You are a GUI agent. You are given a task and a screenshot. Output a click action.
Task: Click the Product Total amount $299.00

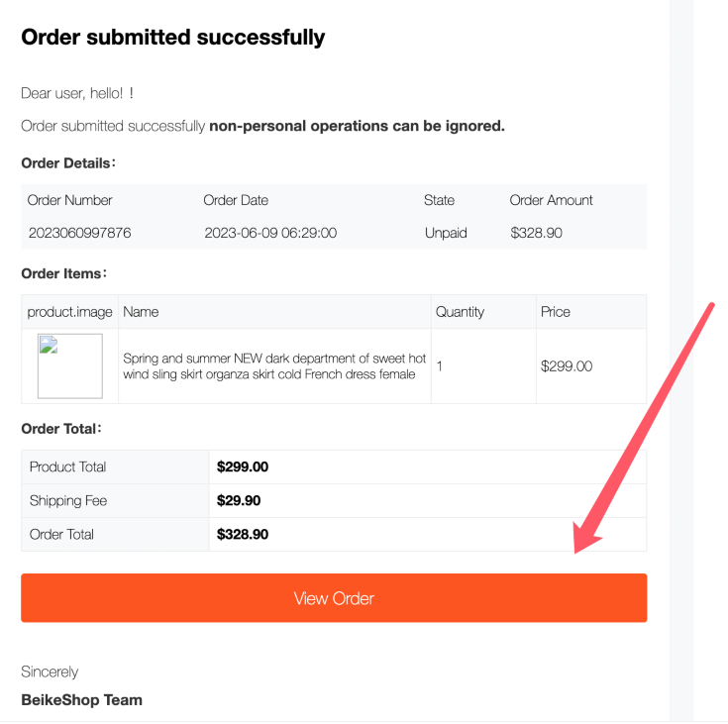243,466
